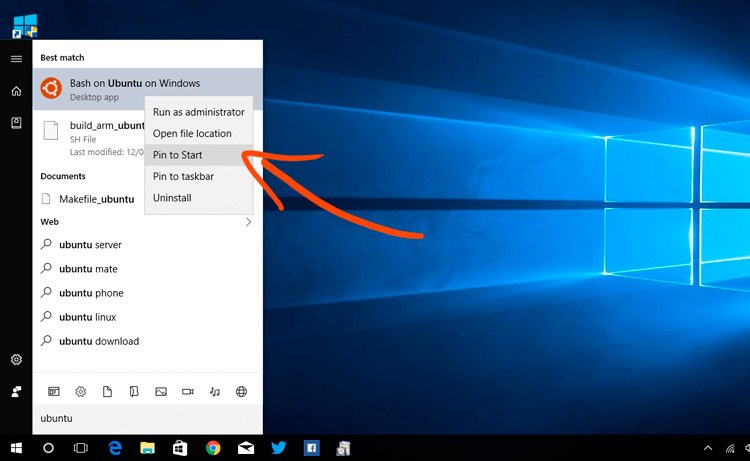Filter search results by Videos
Image resolution: width=750 pixels, height=461 pixels.
(187, 392)
